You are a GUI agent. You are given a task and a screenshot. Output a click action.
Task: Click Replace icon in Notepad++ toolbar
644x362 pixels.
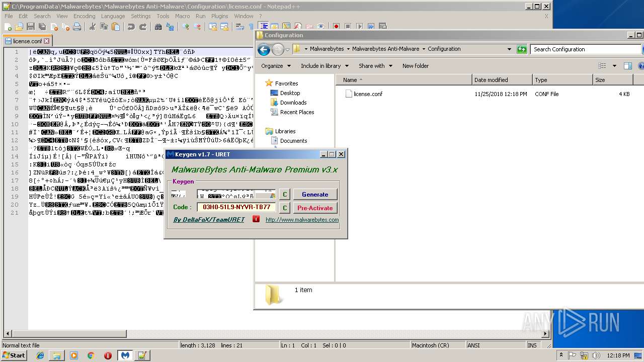(170, 27)
